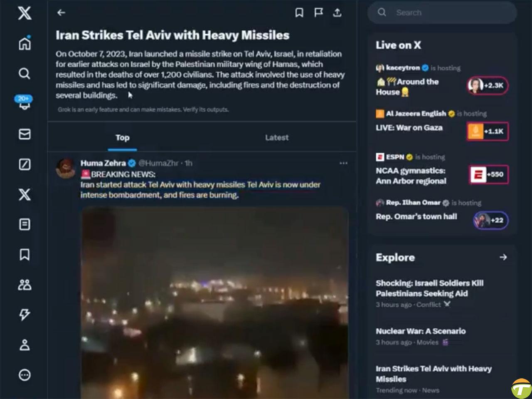This screenshot has height=399, width=532.
Task: Open the kaceytron host name
Action: pyautogui.click(x=403, y=67)
